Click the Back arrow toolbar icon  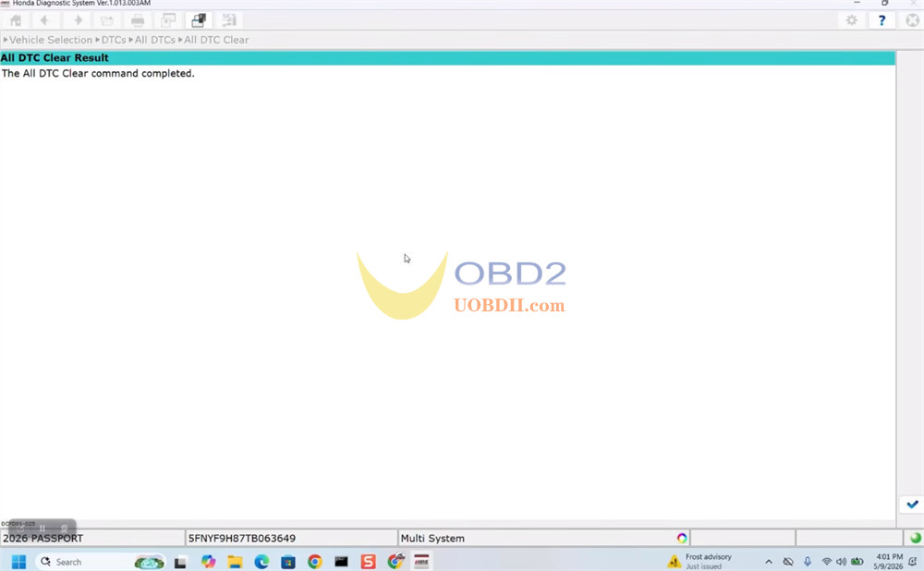tap(44, 20)
